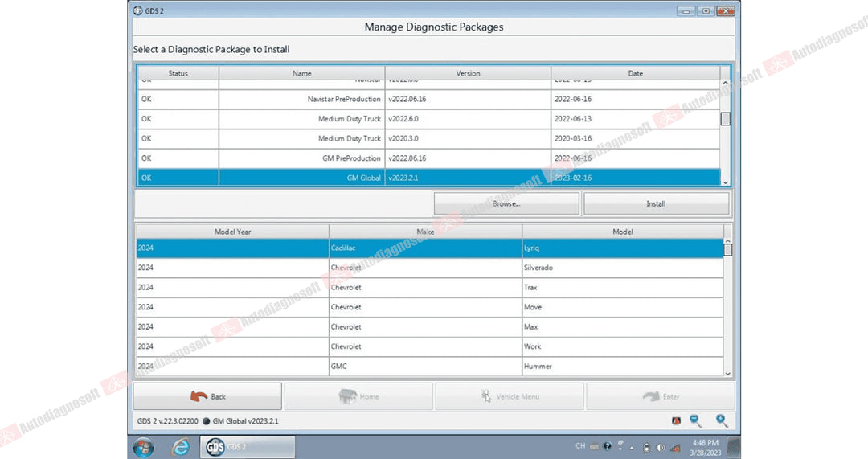Click the Date column header
This screenshot has height=459, width=868.
click(x=636, y=73)
